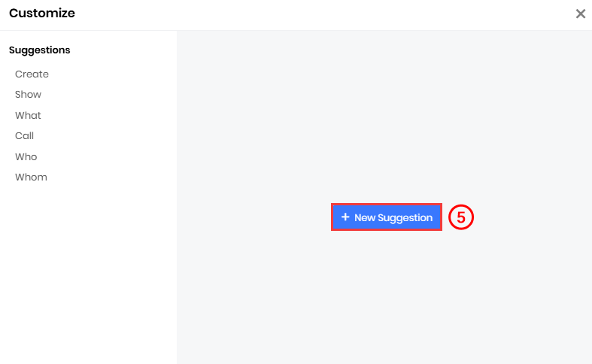Add a suggestion via the New Suggestion button
This screenshot has width=592, height=364.
(387, 217)
